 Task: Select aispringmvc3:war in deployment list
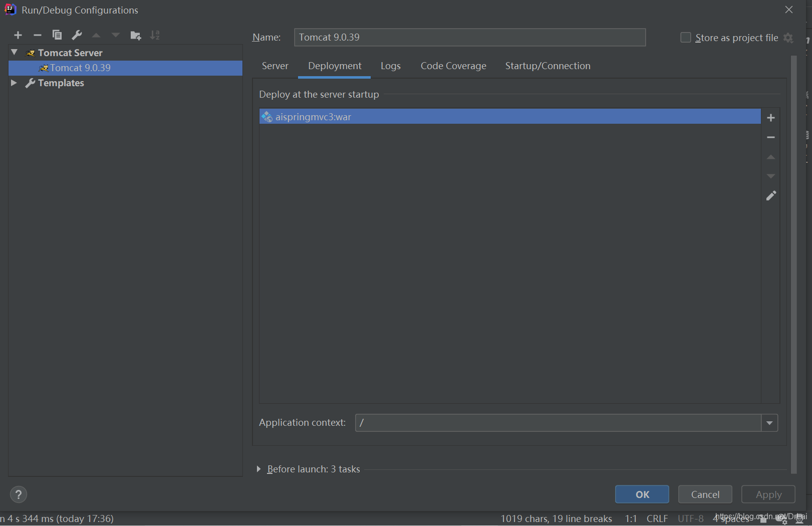[x=510, y=117]
